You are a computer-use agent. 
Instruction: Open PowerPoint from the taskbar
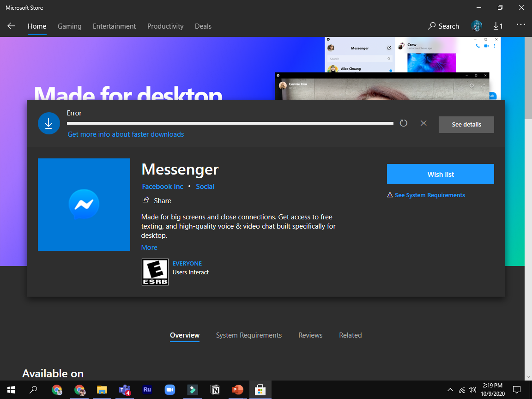tap(237, 390)
